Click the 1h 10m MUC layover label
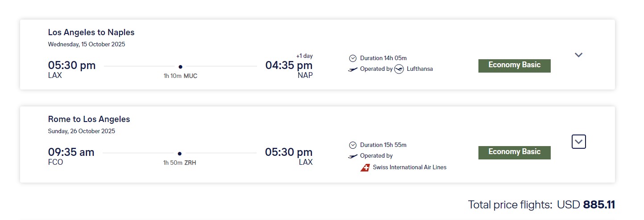Viewport: 644px width, 220px height. point(180,76)
